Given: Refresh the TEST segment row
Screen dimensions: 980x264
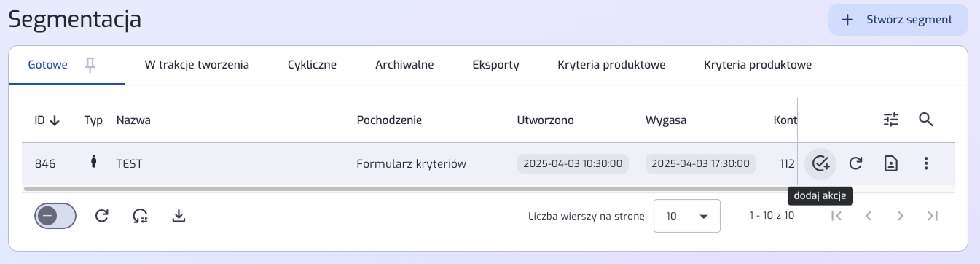Looking at the screenshot, I should click(856, 163).
